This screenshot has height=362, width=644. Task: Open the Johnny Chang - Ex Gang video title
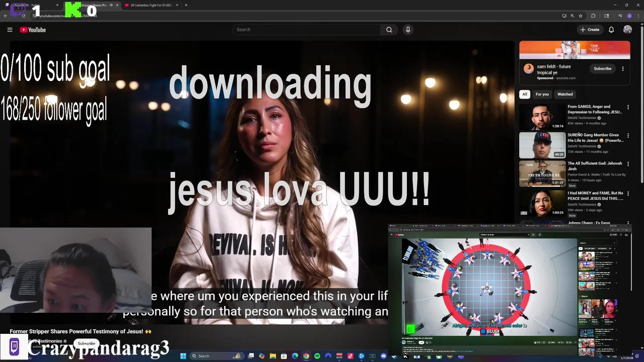589,223
